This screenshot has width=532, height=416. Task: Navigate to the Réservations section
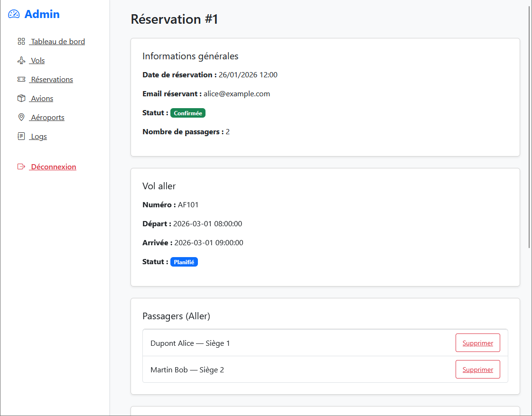[x=52, y=79]
